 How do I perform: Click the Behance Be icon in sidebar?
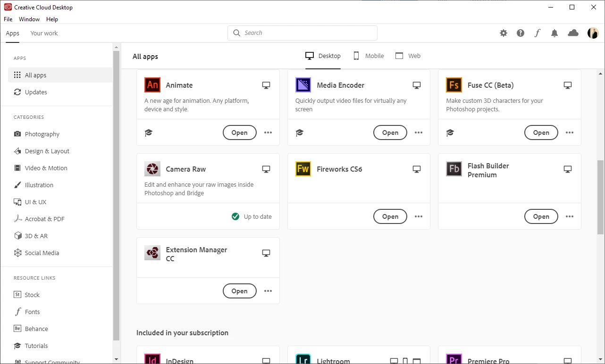point(17,329)
